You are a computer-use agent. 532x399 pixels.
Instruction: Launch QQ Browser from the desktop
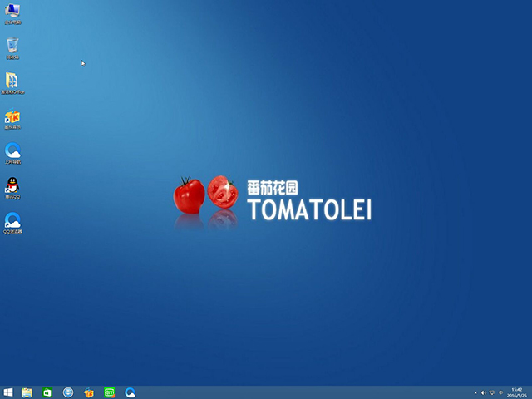(12, 221)
